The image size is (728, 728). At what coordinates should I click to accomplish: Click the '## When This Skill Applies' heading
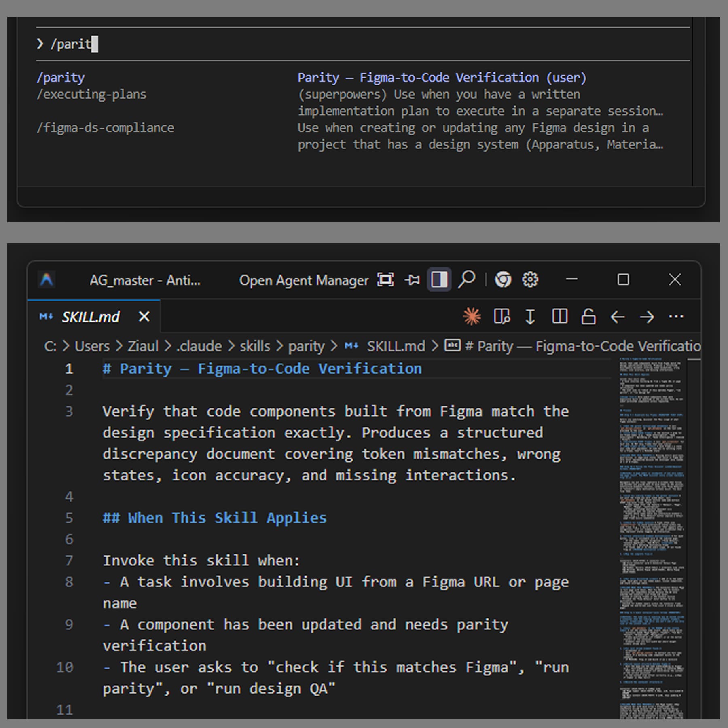(x=214, y=518)
